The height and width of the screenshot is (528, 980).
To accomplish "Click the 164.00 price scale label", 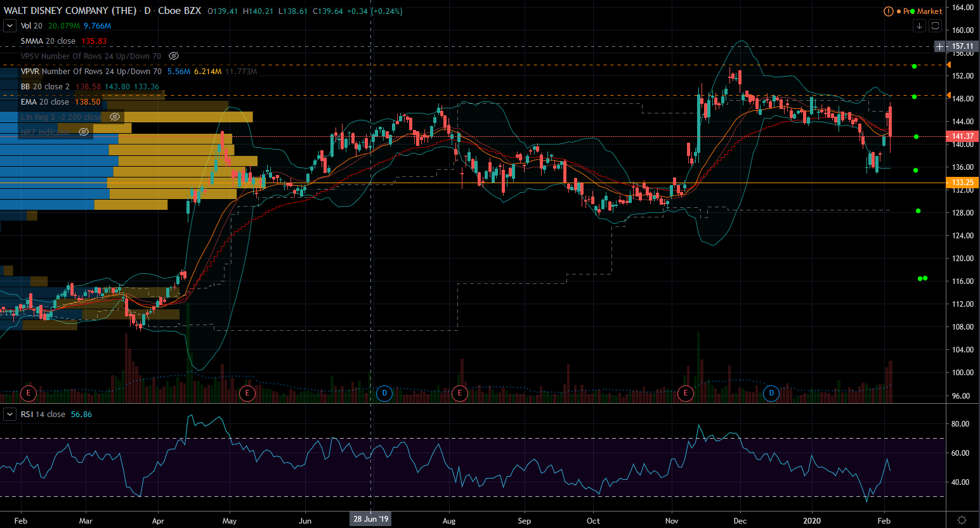I will coord(963,8).
